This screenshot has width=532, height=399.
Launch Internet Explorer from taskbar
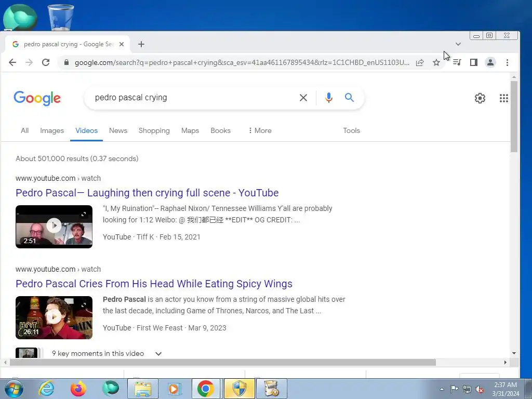[x=46, y=389]
